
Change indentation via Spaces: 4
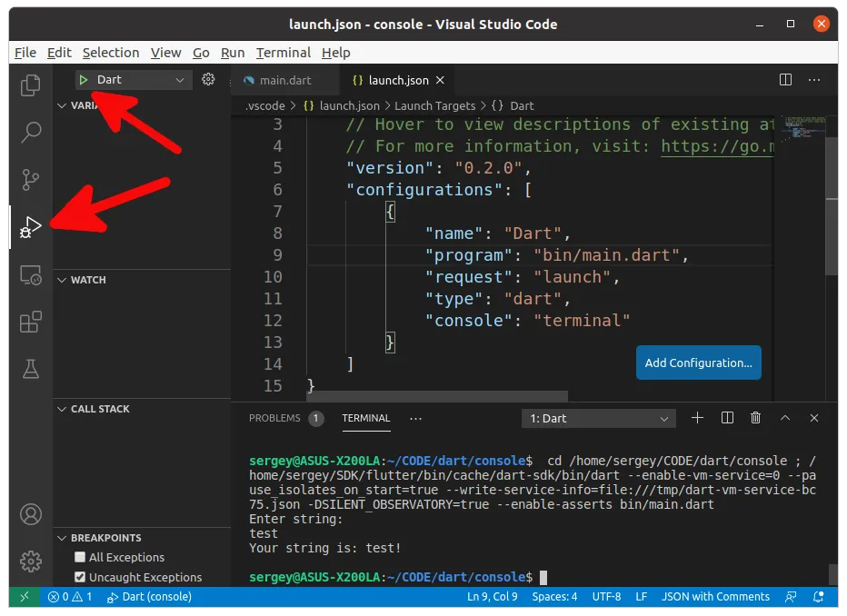click(554, 597)
